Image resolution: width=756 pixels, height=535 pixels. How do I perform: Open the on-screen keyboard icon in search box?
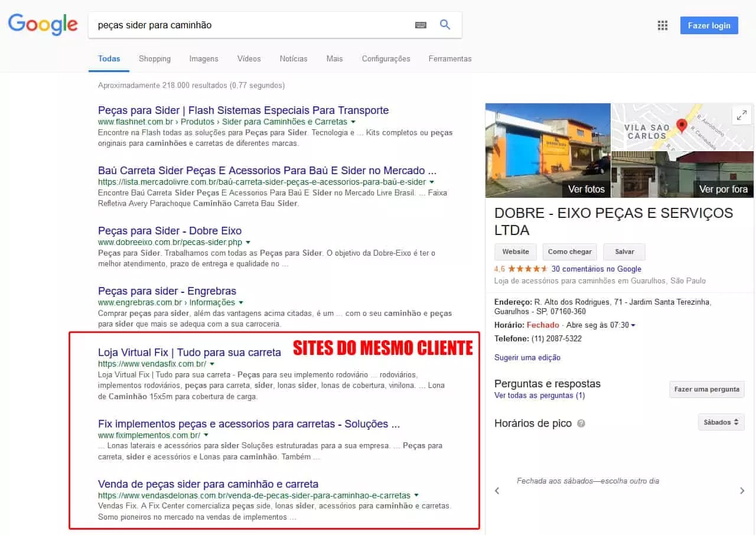coord(421,25)
